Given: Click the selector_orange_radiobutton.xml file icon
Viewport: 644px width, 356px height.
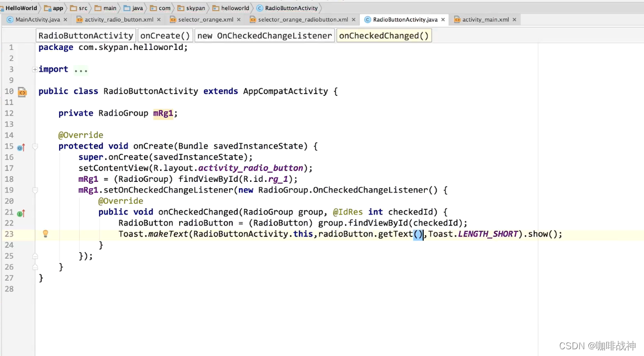Looking at the screenshot, I should tap(252, 20).
